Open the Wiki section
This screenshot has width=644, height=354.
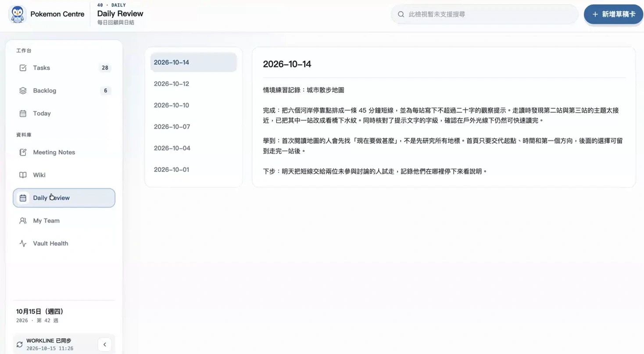64,175
